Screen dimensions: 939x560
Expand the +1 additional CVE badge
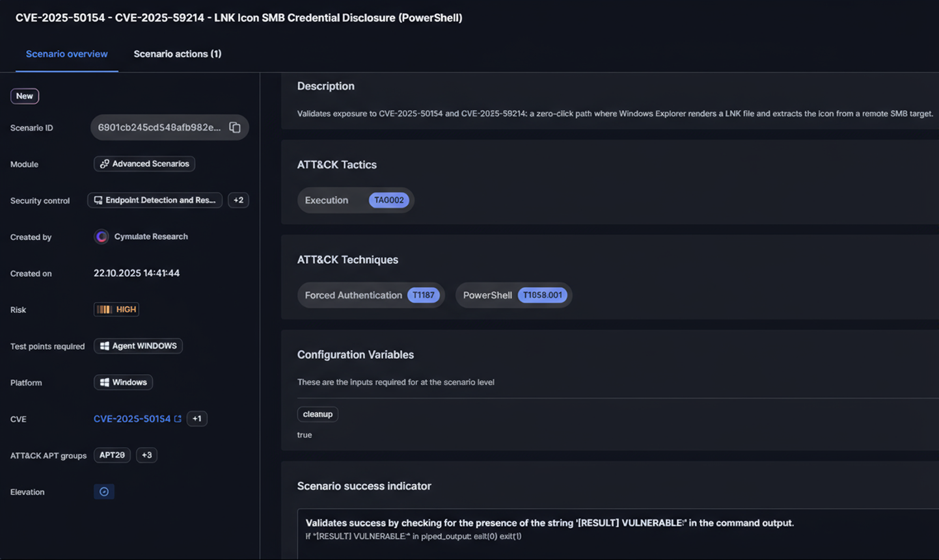pos(197,419)
